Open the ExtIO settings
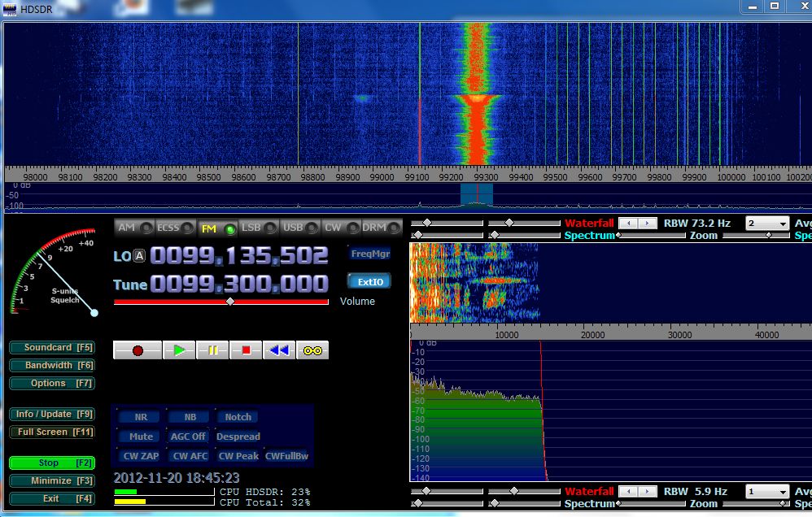The height and width of the screenshot is (517, 812). click(369, 281)
